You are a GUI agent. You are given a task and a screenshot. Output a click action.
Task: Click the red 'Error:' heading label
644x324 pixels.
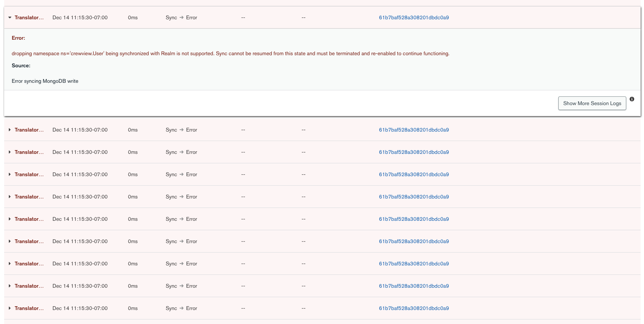tap(18, 38)
